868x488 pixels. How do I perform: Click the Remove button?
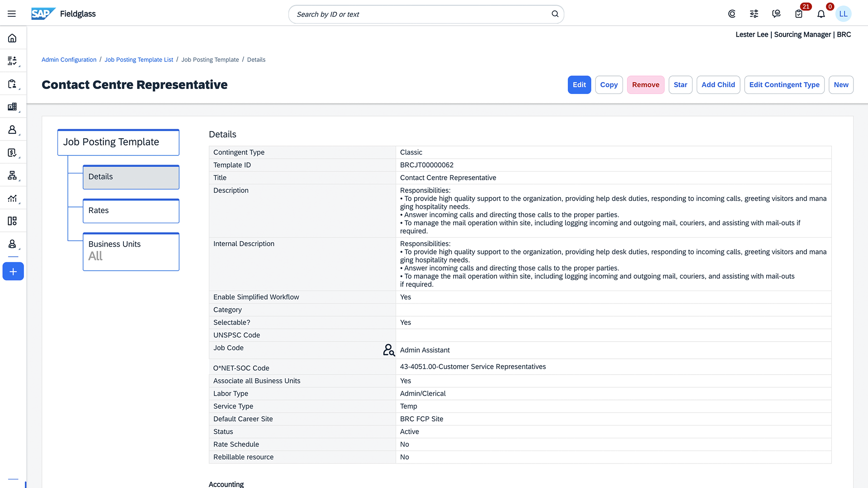coord(645,85)
